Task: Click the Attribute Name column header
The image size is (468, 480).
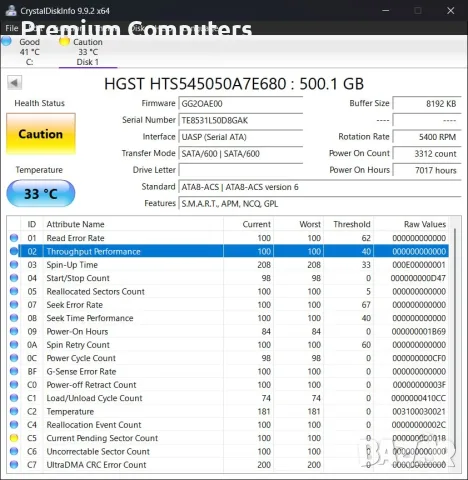Action: 133,224
